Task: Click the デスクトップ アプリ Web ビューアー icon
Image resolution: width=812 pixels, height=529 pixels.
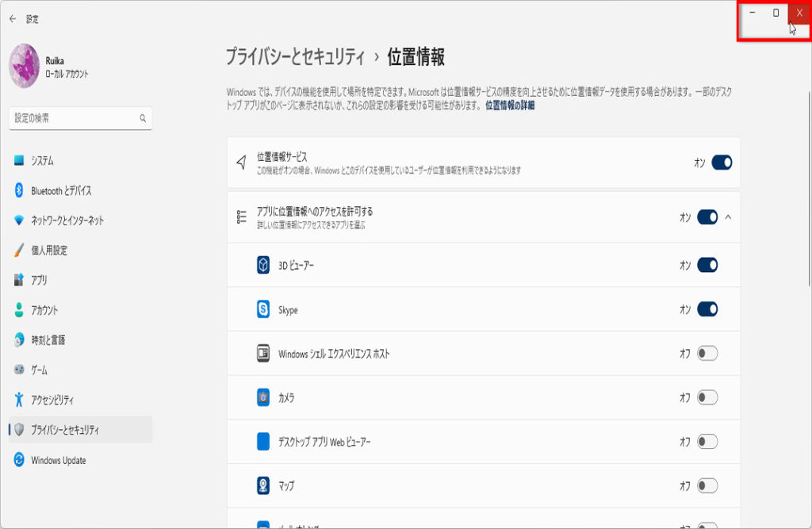Action: (263, 442)
